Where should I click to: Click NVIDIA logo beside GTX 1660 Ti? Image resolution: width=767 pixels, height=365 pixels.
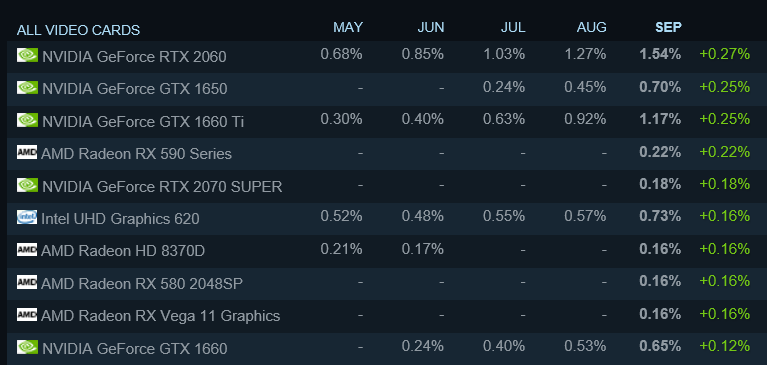pyautogui.click(x=27, y=120)
